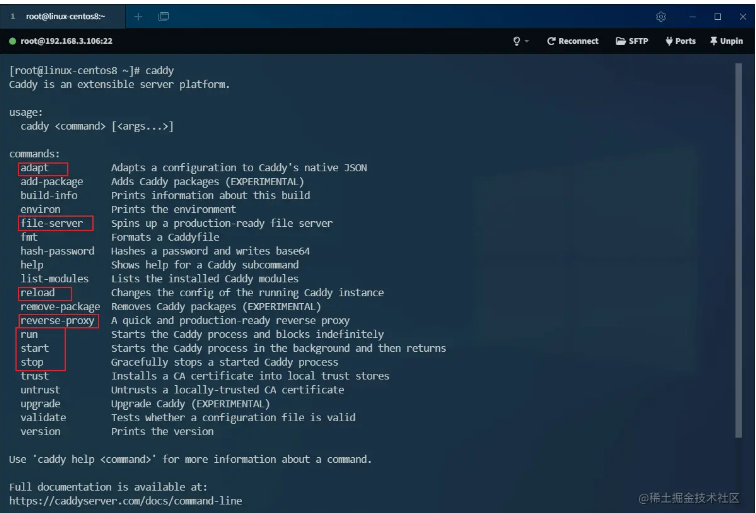Click the 'usage:' line
The height and width of the screenshot is (513, 756).
(26, 112)
